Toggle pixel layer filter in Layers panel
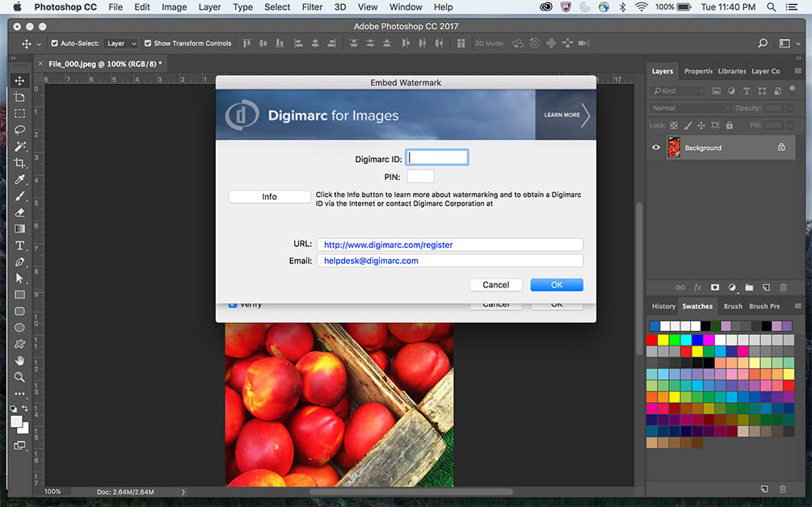Screen dimensions: 812x507 [x=716, y=91]
